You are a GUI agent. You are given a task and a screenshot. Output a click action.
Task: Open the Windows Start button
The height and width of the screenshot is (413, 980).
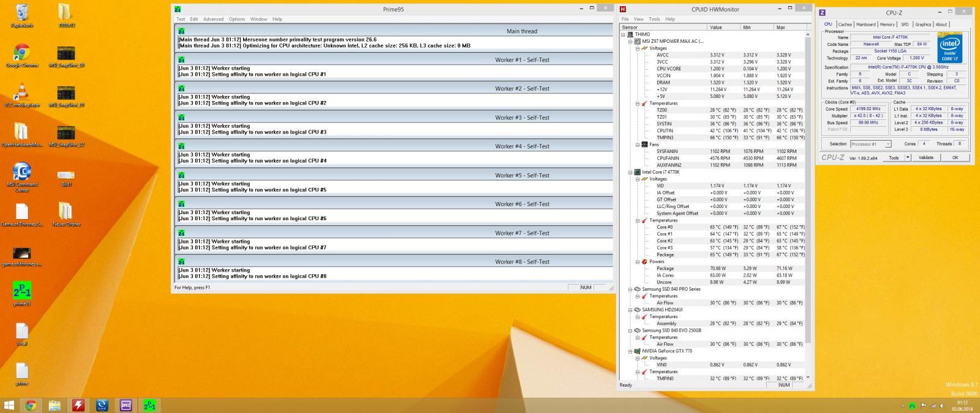tap(9, 405)
